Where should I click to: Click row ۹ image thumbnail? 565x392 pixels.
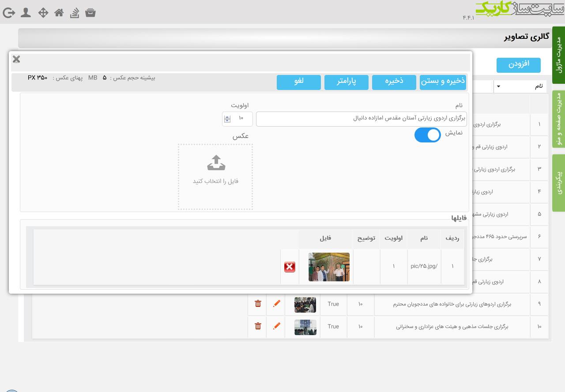(305, 305)
